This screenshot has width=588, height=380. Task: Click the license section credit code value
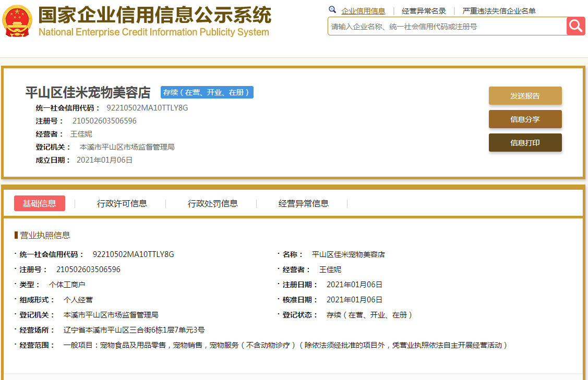click(x=134, y=254)
